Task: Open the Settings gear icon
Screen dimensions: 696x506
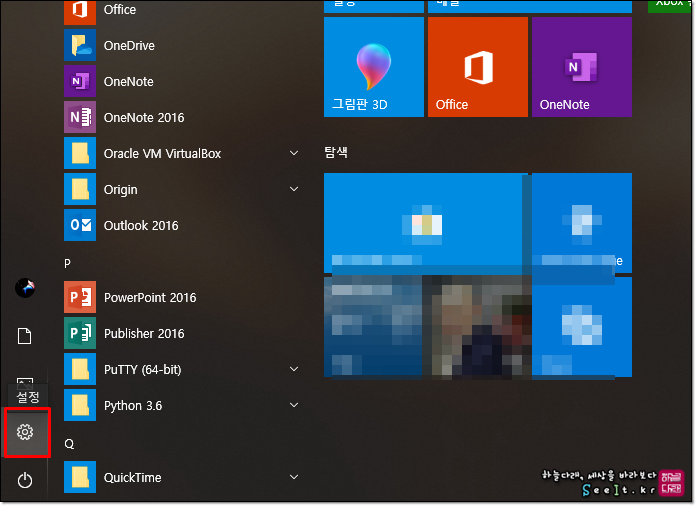Action: click(25, 432)
